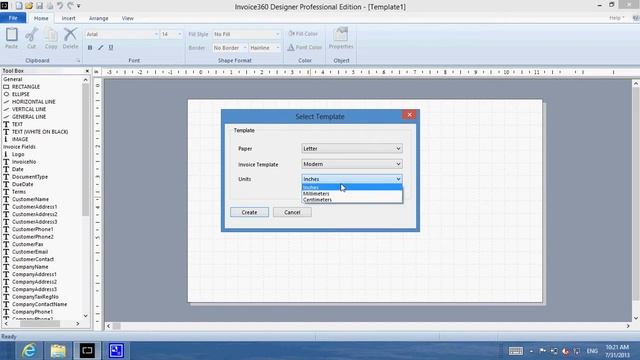Open the Fill Style dropdown
Image resolution: width=640 pixels, height=360 pixels.
coord(246,34)
